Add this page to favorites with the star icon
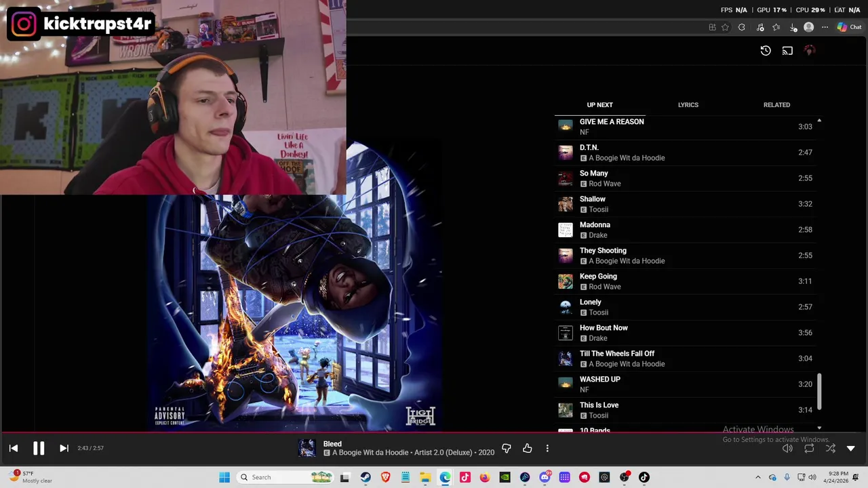The height and width of the screenshot is (488, 868). tap(725, 27)
